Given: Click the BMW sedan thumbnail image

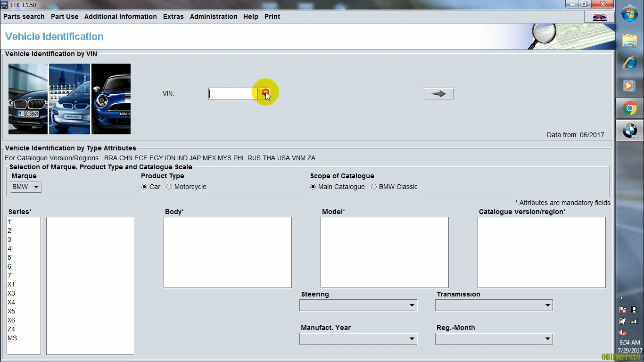Looking at the screenshot, I should click(x=28, y=99).
